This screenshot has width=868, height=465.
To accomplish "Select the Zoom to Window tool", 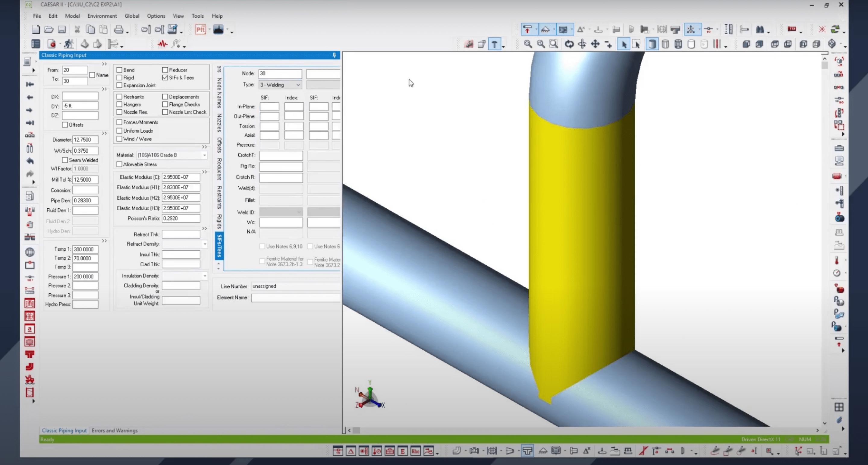I will (553, 44).
